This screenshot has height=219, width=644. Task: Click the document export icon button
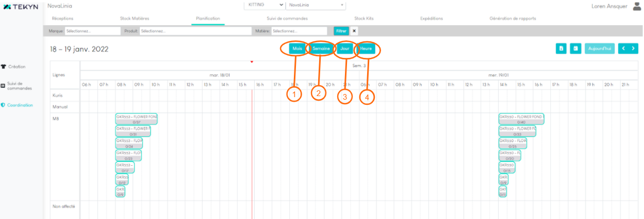pos(561,49)
